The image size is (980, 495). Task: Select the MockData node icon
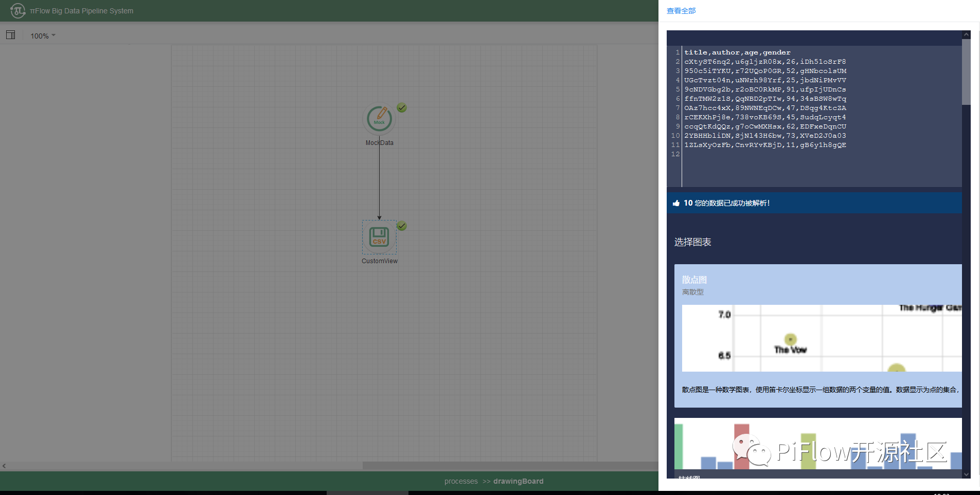379,119
